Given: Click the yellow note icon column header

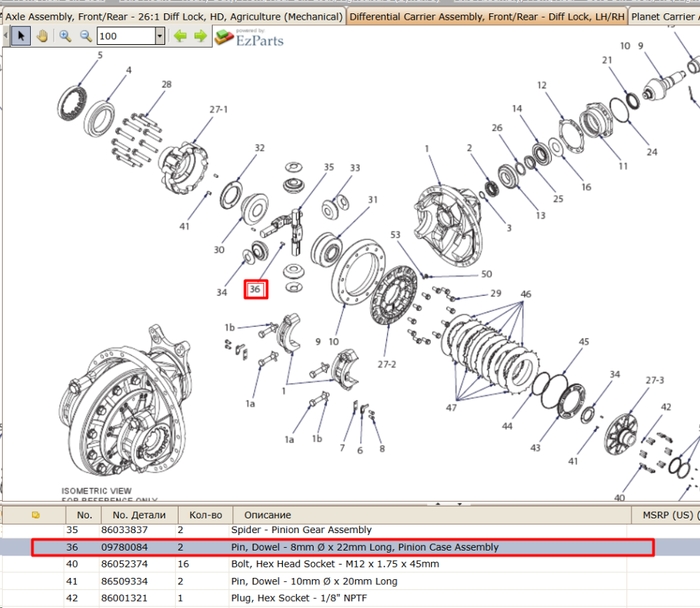Looking at the screenshot, I should tap(36, 515).
